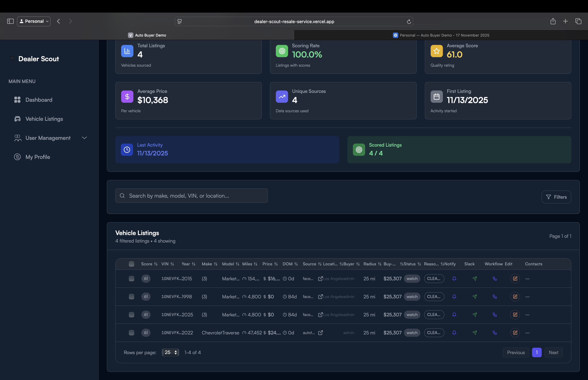Toggle the select-all checkbox in the table header
This screenshot has width=588, height=380.
coord(131,264)
